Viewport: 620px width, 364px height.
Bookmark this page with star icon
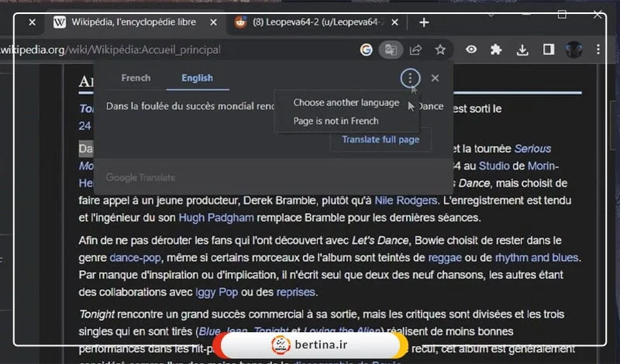point(440,50)
